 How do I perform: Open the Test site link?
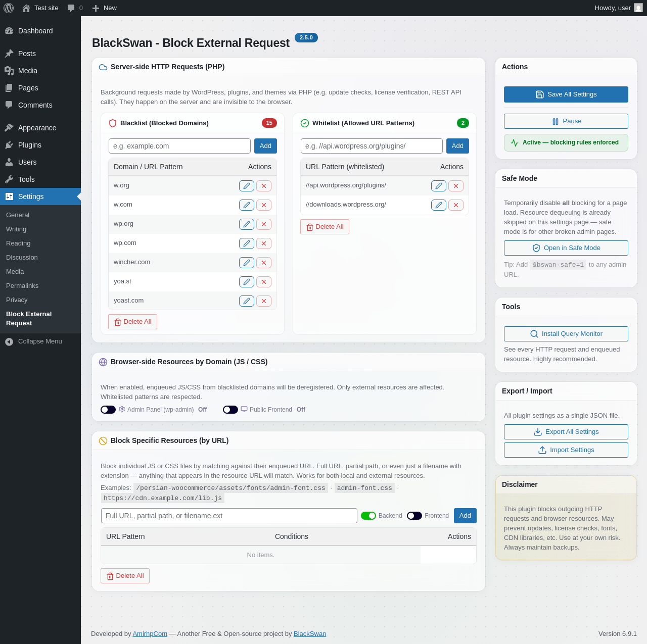click(40, 8)
